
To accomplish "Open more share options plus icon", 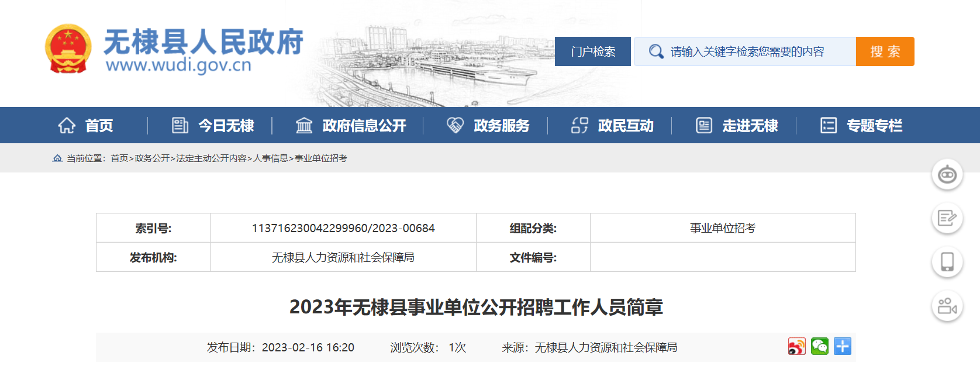I will click(843, 347).
